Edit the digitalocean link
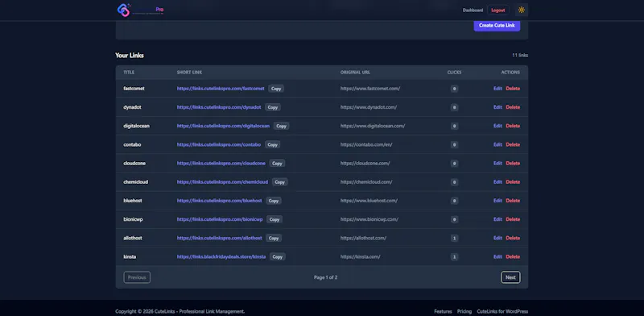 click(x=497, y=126)
